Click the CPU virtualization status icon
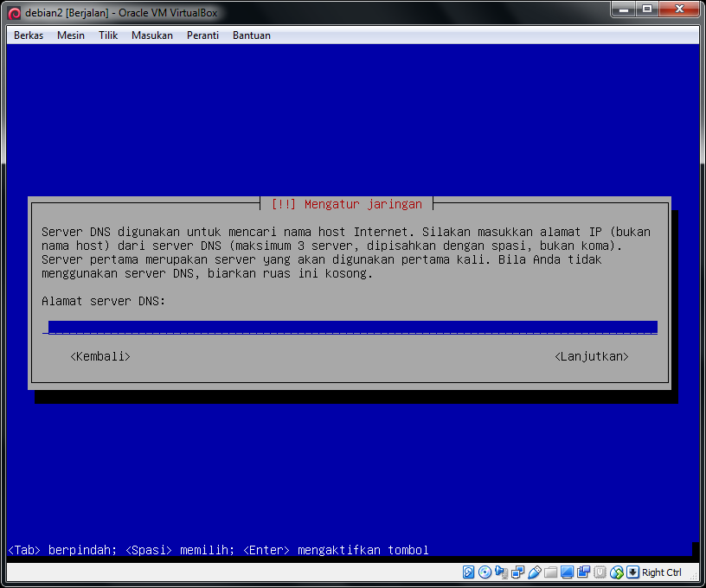The height and width of the screenshot is (588, 706). 600,572
